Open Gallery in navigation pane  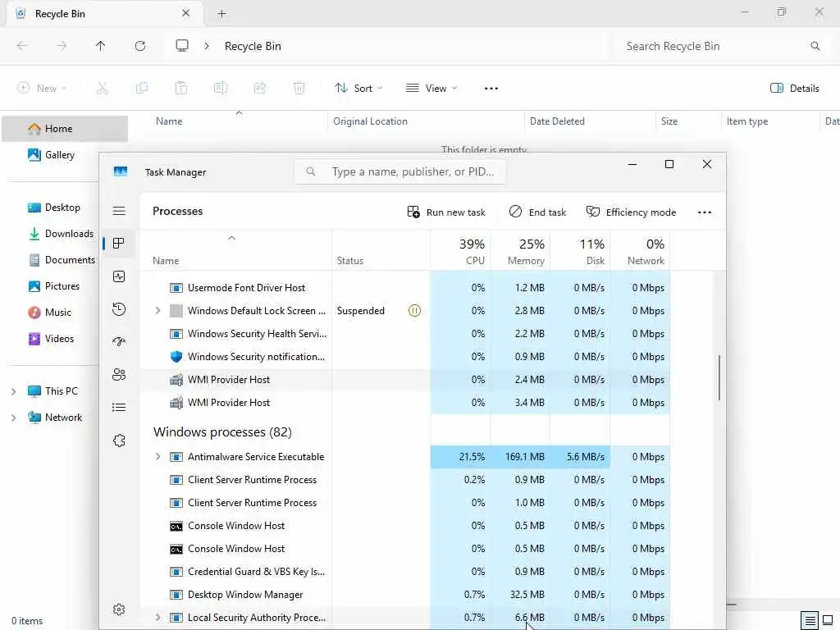[51, 155]
